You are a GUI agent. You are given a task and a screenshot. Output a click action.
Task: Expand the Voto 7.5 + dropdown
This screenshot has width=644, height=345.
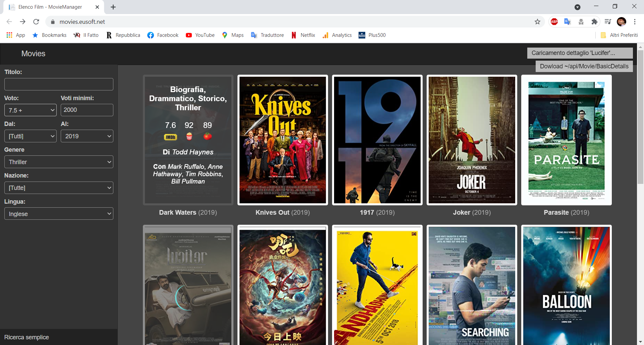pos(31,110)
